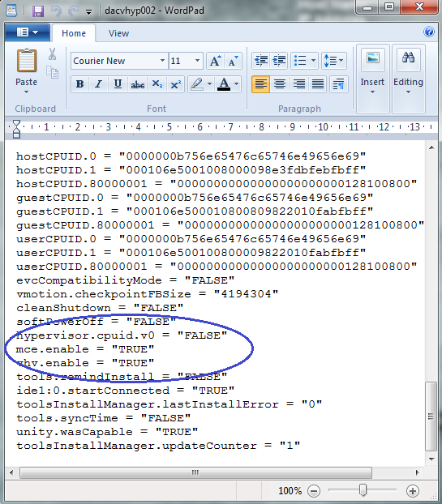Click the Save icon in quick access toolbar
The width and height of the screenshot is (442, 504).
pyautogui.click(x=38, y=11)
